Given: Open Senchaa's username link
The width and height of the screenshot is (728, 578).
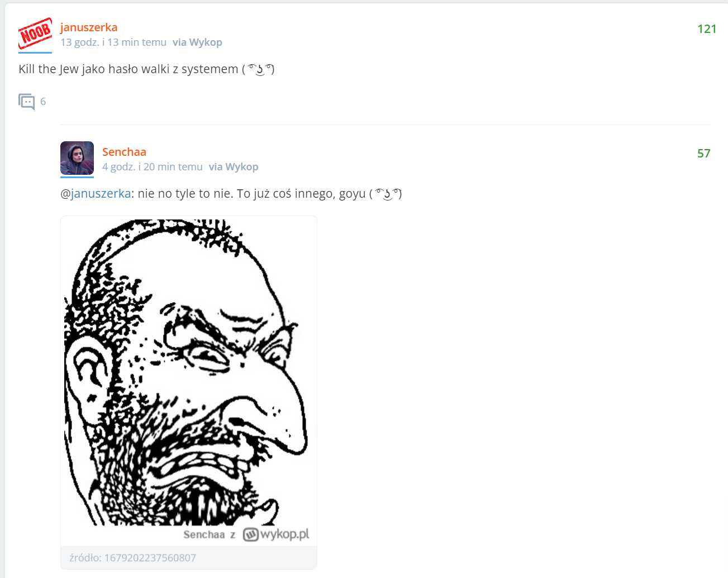Looking at the screenshot, I should click(x=124, y=152).
